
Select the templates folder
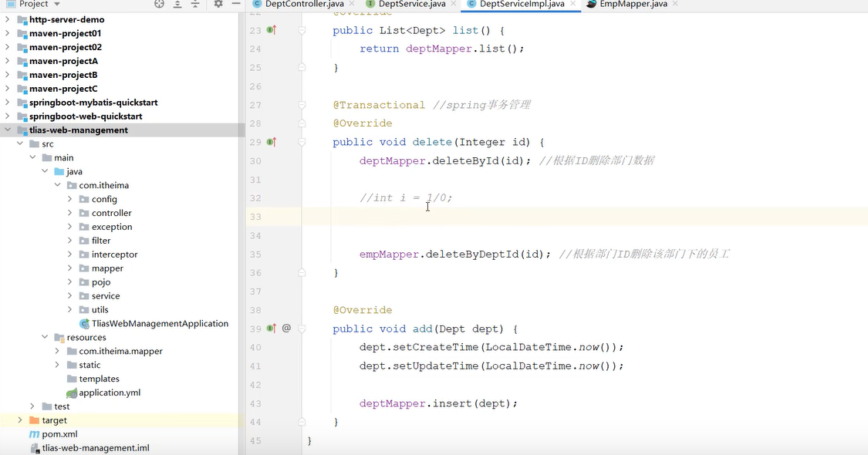[x=99, y=379]
